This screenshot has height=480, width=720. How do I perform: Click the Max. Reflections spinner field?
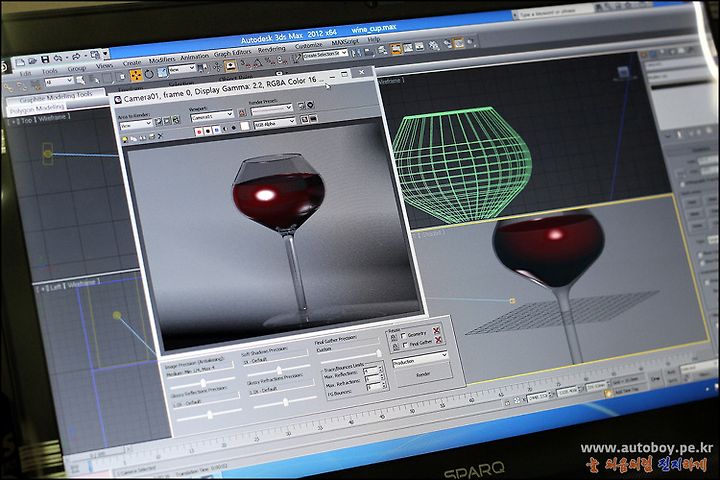click(373, 371)
